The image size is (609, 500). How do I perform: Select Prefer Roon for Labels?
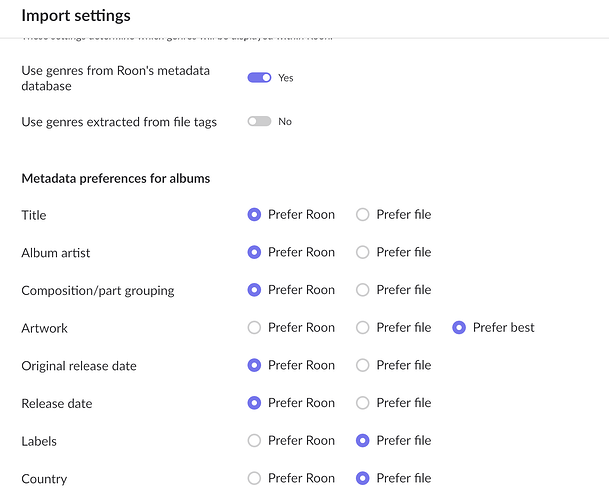click(254, 440)
